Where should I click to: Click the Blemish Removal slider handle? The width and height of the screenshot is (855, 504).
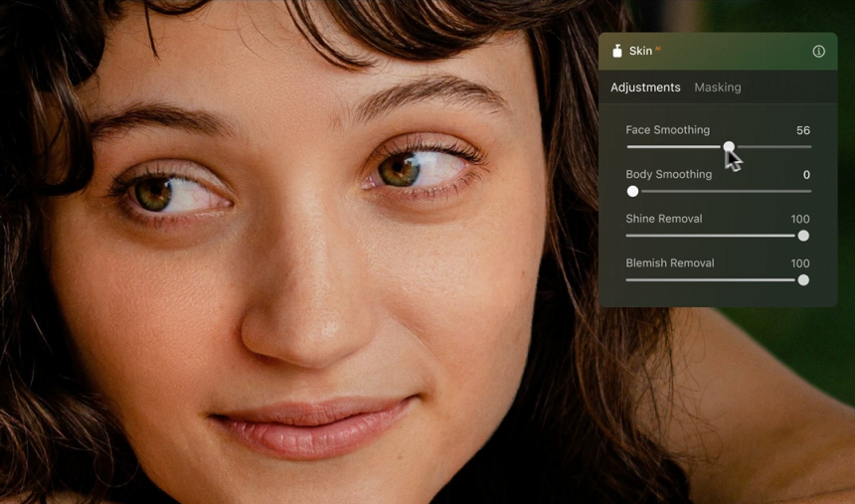click(x=803, y=279)
